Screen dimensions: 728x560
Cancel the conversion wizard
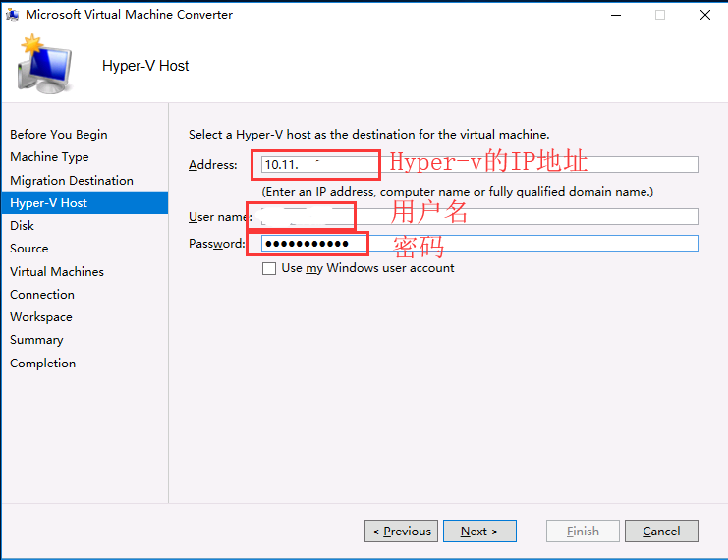pos(661,531)
